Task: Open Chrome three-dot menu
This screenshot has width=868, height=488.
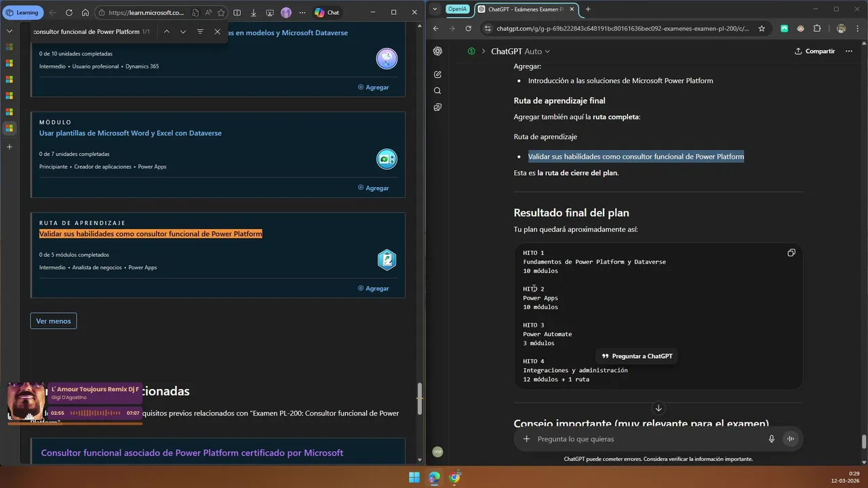Action: tap(858, 28)
